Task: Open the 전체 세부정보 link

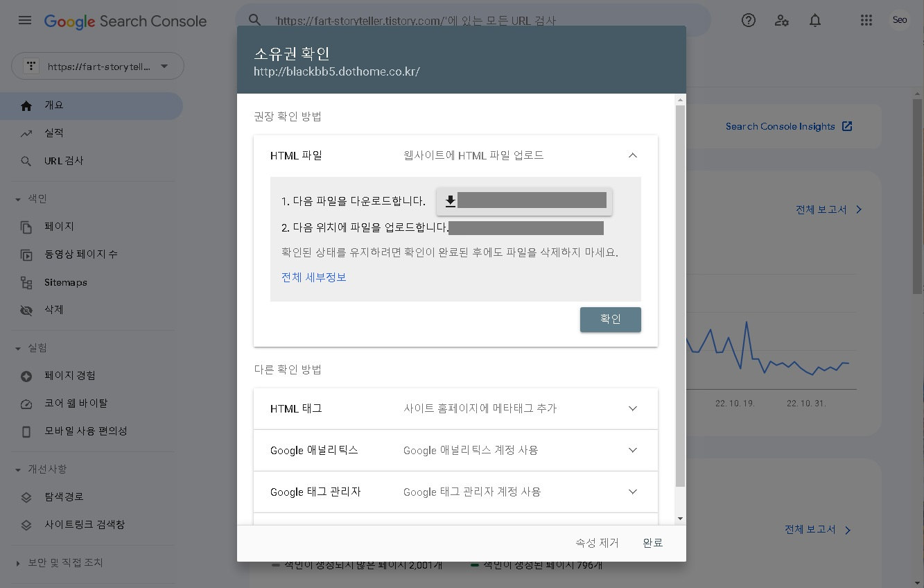Action: pyautogui.click(x=314, y=277)
